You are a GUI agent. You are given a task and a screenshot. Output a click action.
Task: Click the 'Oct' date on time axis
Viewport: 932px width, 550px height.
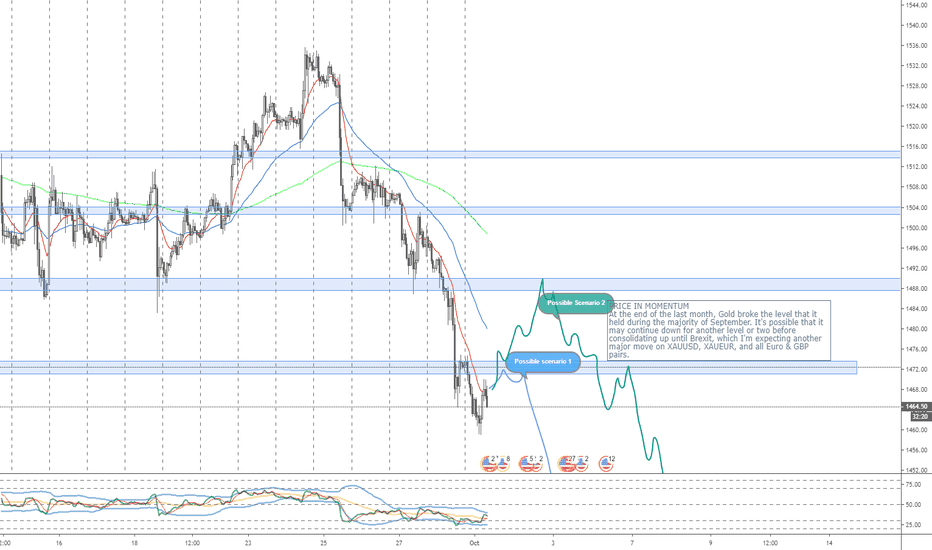pyautogui.click(x=474, y=543)
